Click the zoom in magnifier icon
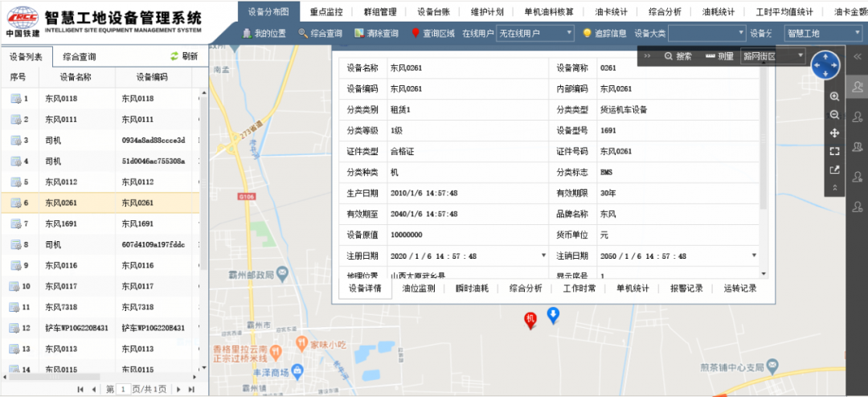This screenshot has height=397, width=868. (834, 96)
